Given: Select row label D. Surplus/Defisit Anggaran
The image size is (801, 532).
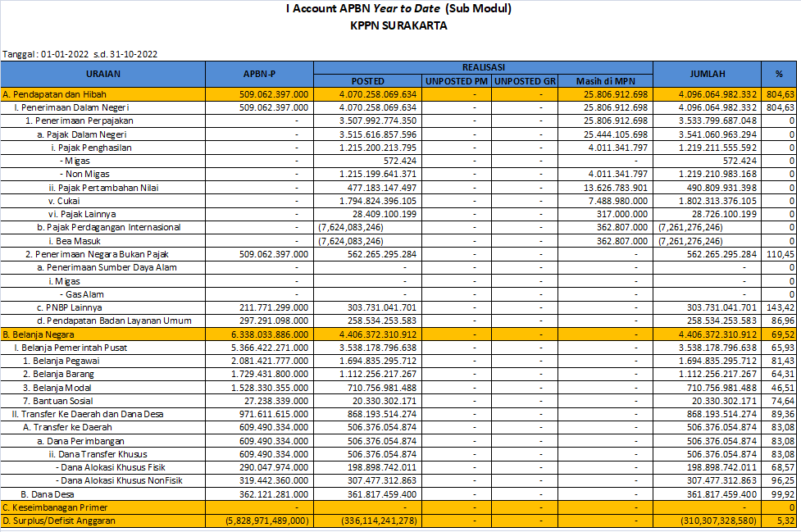Looking at the screenshot, I should 59,521.
